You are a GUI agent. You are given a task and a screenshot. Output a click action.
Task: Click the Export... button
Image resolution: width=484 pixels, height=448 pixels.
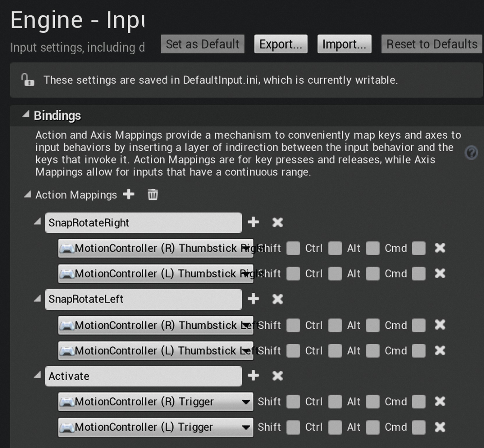281,44
